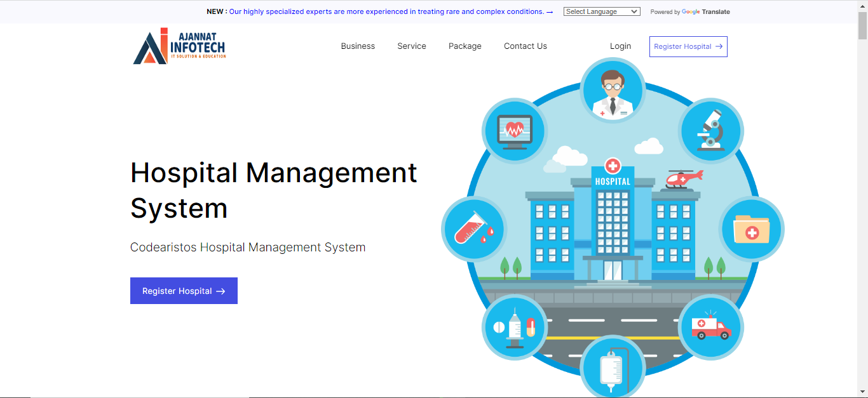
Task: Click the blood test tube icon
Action: 473,229
